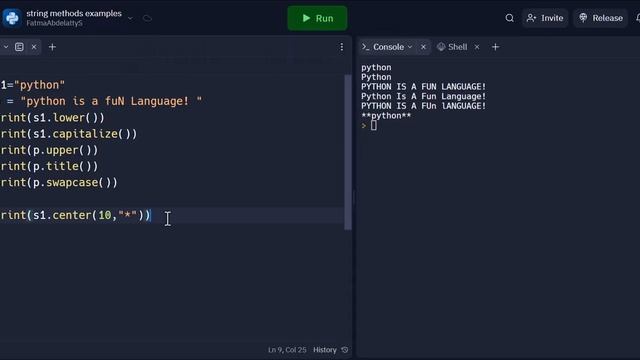The height and width of the screenshot is (360, 640).
Task: Close the Shell tab
Action: point(477,47)
